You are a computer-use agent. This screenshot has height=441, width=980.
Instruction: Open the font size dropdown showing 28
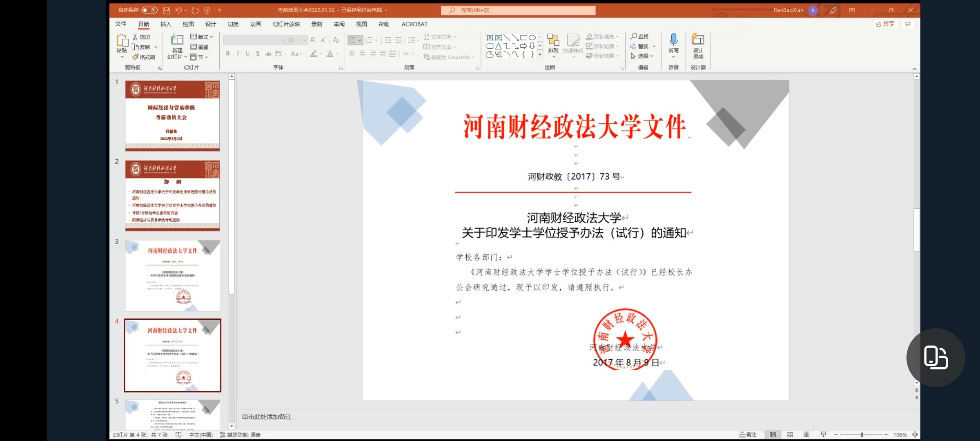[x=304, y=40]
